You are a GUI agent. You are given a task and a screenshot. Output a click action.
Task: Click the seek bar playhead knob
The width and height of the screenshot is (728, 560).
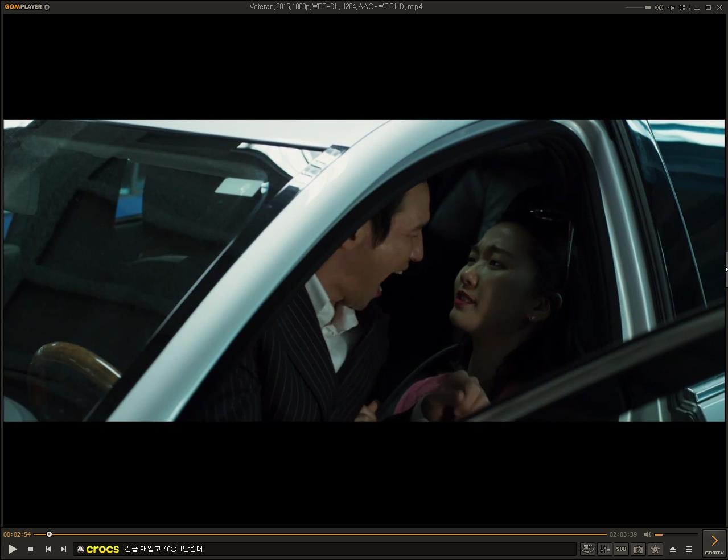[49, 534]
